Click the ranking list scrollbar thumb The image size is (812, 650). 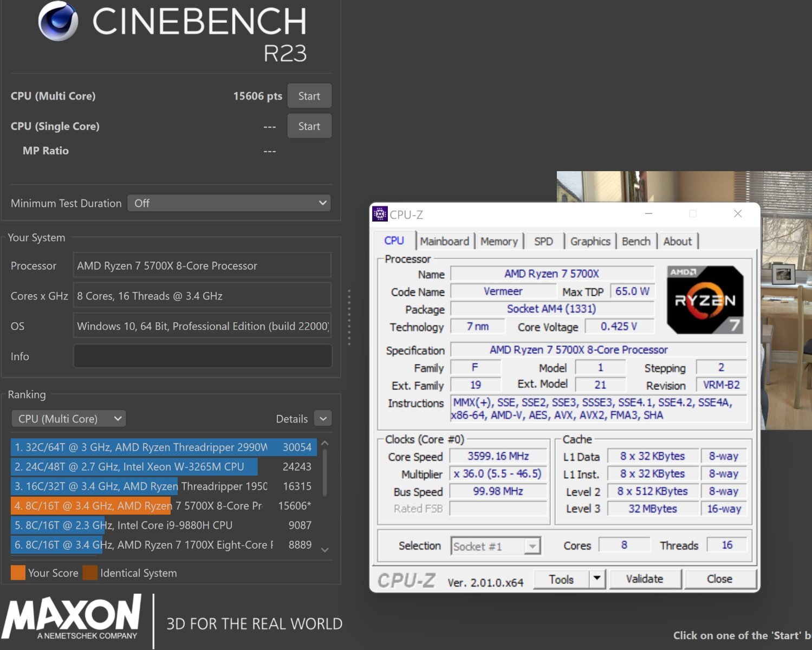(x=325, y=473)
